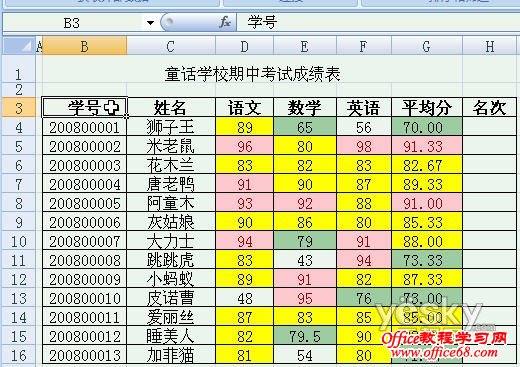Click student ID cell 200800001
520x367 pixels.
pyautogui.click(x=85, y=127)
